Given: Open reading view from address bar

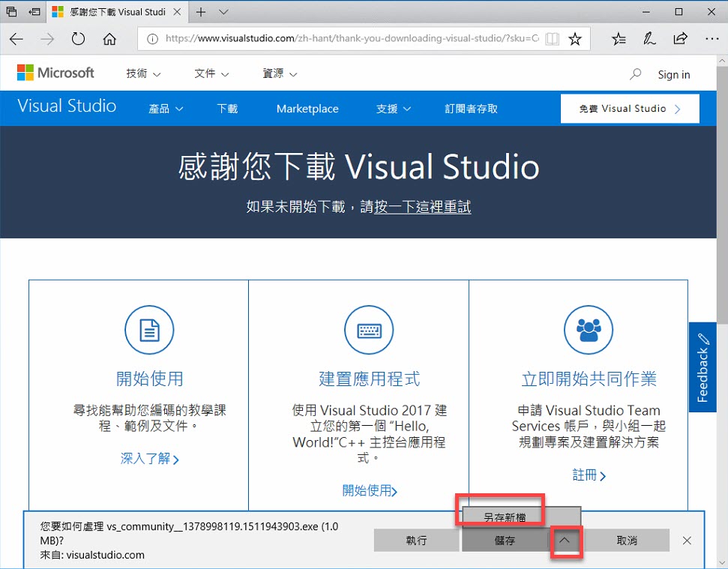Looking at the screenshot, I should pos(552,38).
